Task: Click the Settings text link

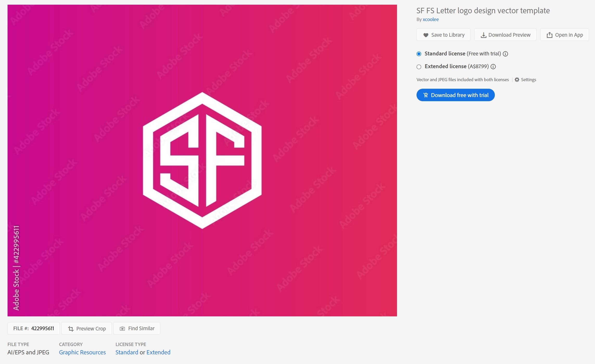Action: tap(528, 80)
